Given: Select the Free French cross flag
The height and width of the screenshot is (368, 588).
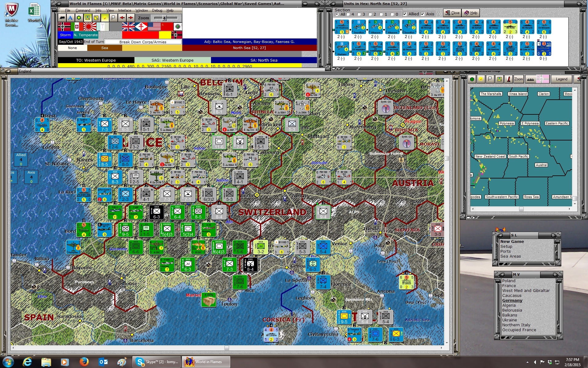Looking at the screenshot, I should (141, 27).
